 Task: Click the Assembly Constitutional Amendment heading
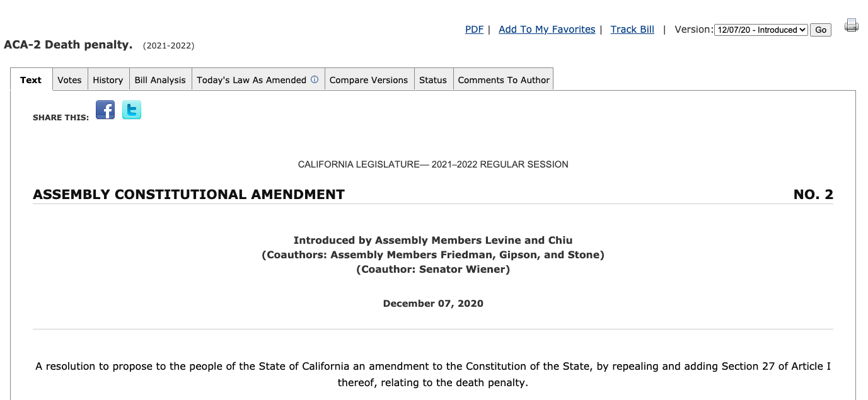(x=188, y=195)
